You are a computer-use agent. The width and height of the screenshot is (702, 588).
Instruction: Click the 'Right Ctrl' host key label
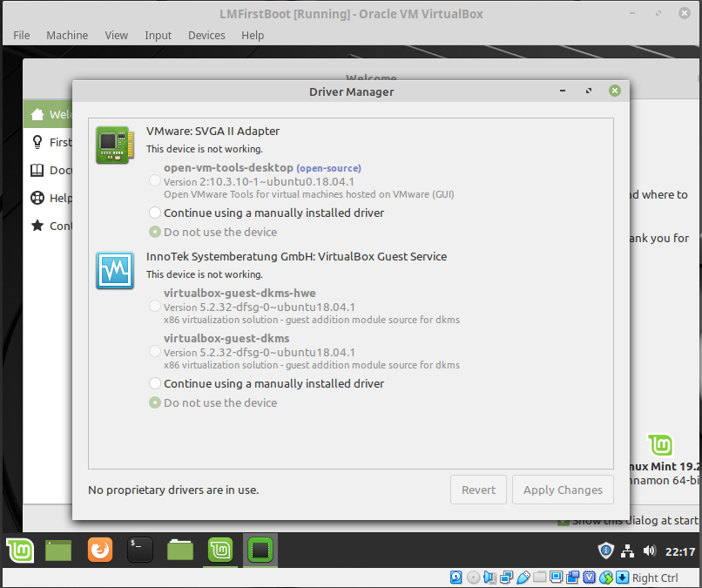(x=655, y=578)
